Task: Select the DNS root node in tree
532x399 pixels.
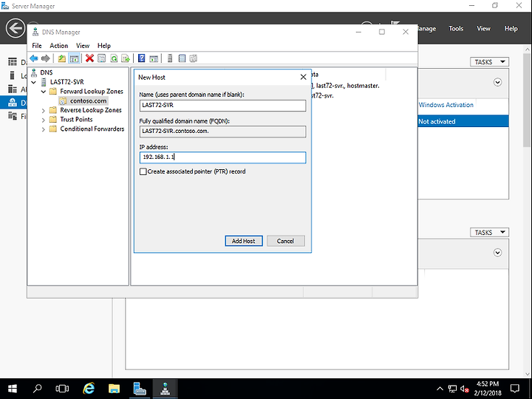Action: coord(46,72)
